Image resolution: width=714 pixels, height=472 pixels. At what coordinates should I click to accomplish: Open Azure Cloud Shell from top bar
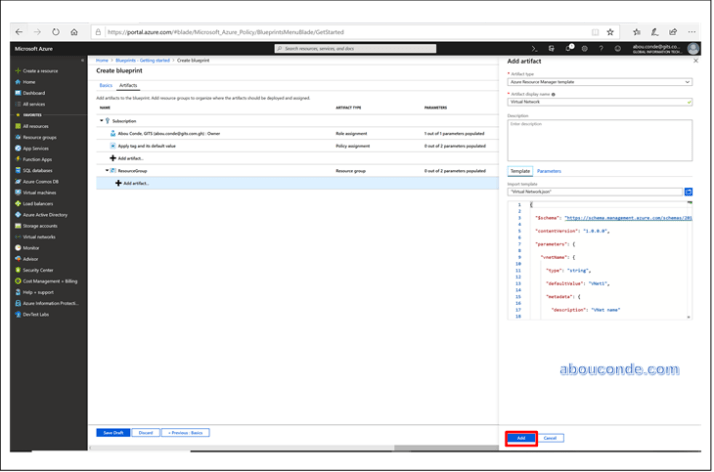coord(535,47)
